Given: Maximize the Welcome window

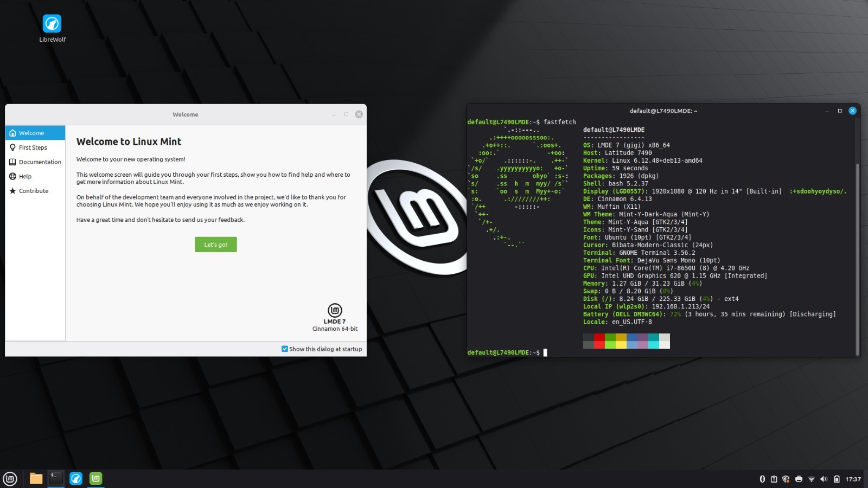Looking at the screenshot, I should [346, 114].
